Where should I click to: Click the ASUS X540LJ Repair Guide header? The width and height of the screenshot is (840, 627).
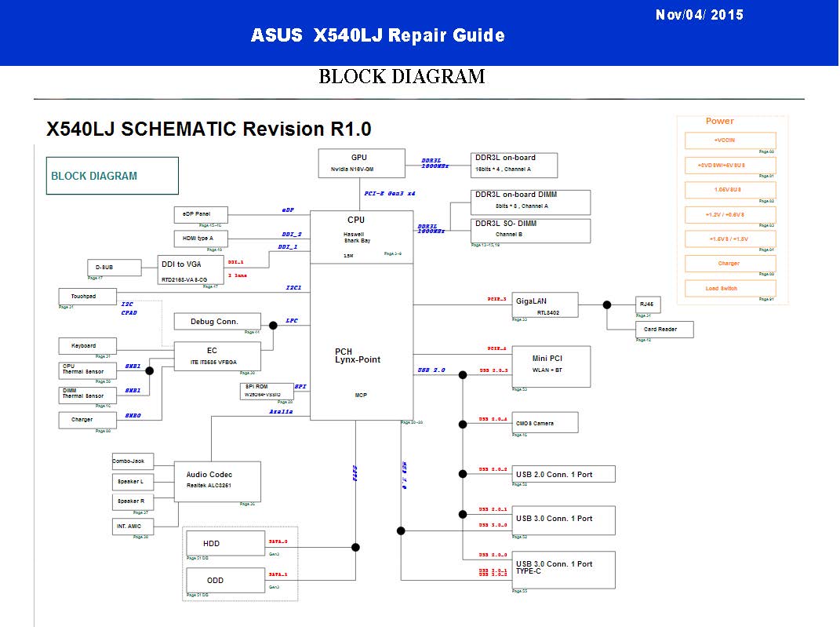click(378, 35)
